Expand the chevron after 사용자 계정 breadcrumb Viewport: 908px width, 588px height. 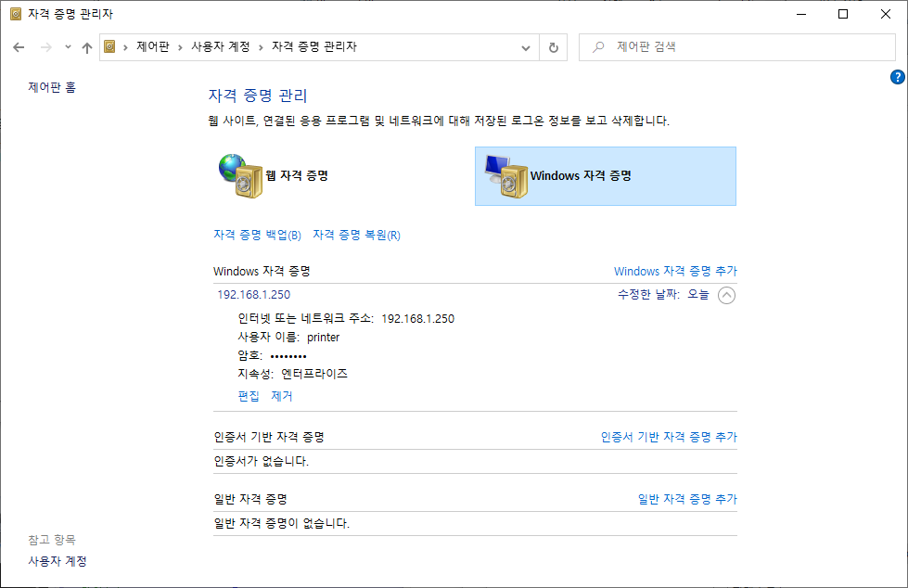(x=261, y=47)
